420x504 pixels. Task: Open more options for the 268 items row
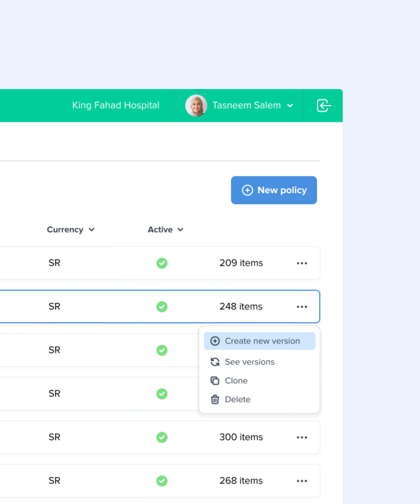tap(302, 481)
